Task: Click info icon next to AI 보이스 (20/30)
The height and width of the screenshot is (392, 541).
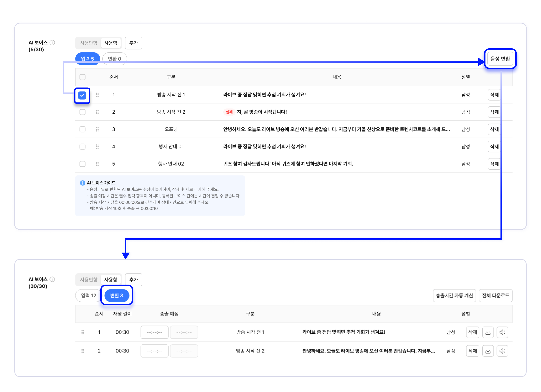Action: tap(52, 279)
